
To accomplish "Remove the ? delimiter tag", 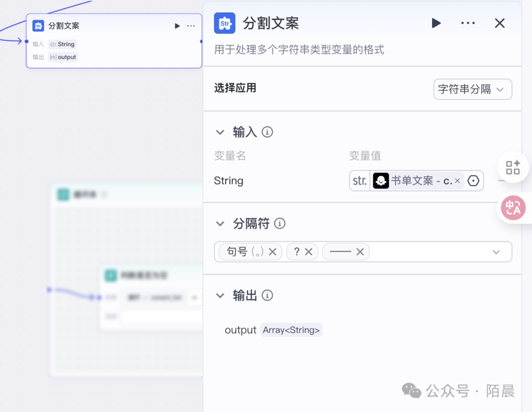I will click(x=309, y=252).
